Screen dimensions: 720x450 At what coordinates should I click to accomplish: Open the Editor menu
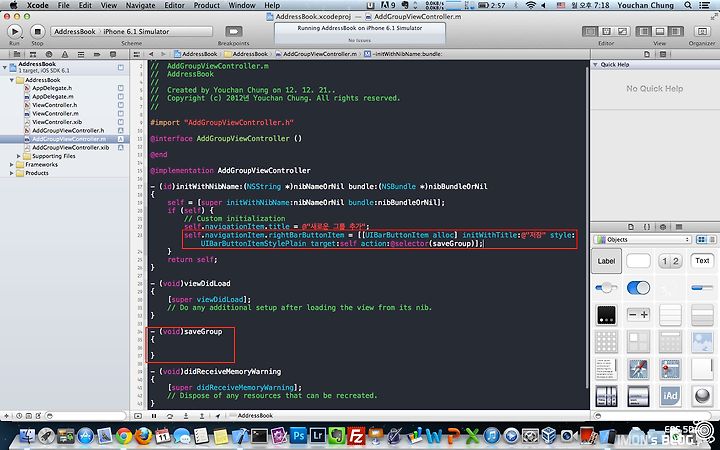(x=174, y=6)
